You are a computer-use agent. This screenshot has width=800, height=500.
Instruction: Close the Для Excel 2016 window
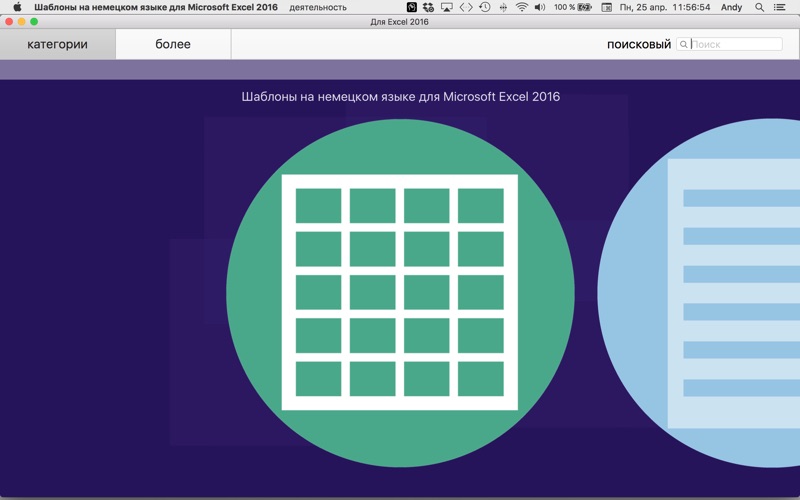pos(9,21)
